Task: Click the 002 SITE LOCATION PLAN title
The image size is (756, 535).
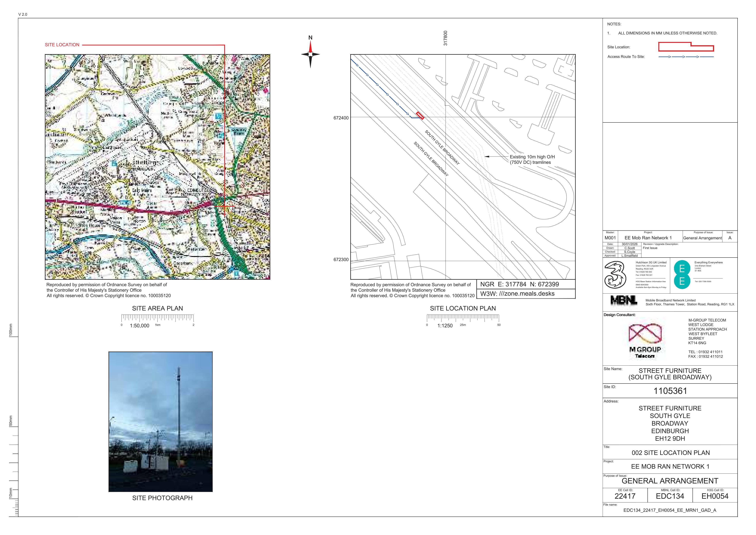Action: tap(670, 453)
